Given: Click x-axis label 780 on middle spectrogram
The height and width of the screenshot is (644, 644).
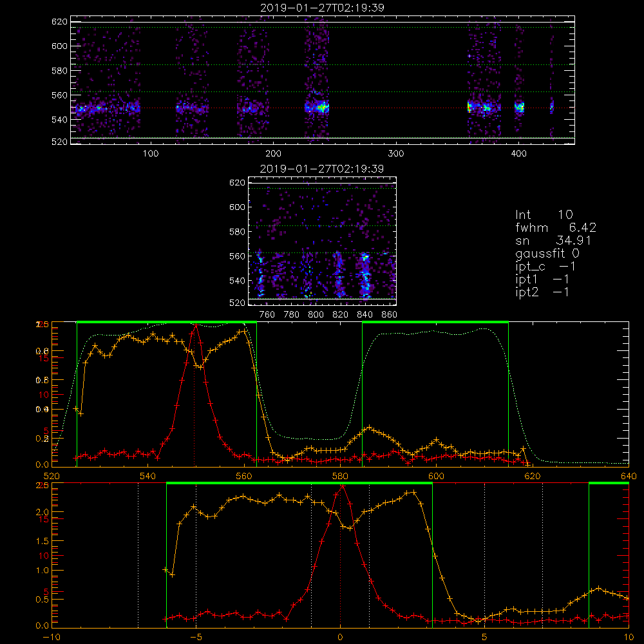Looking at the screenshot, I should click(292, 315).
